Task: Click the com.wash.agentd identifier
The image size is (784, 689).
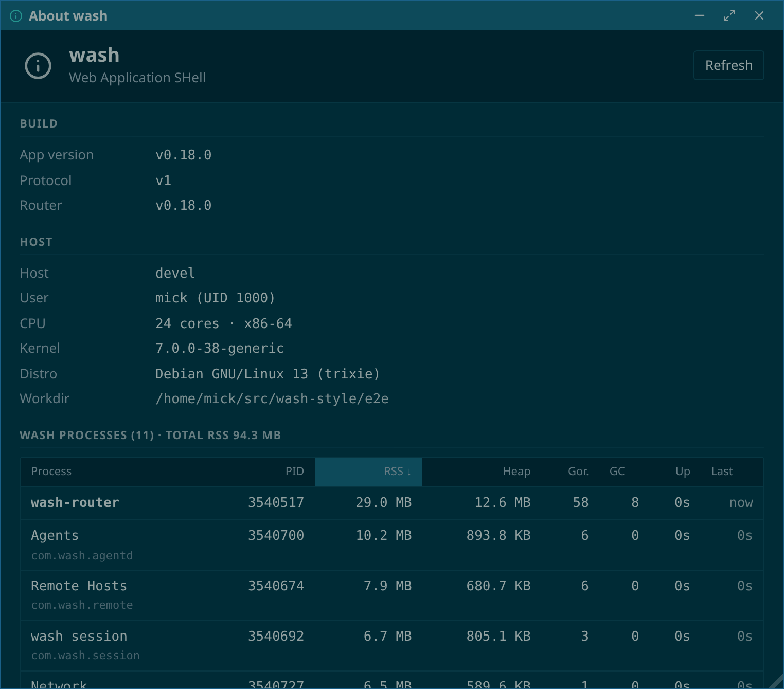Action: pos(82,555)
